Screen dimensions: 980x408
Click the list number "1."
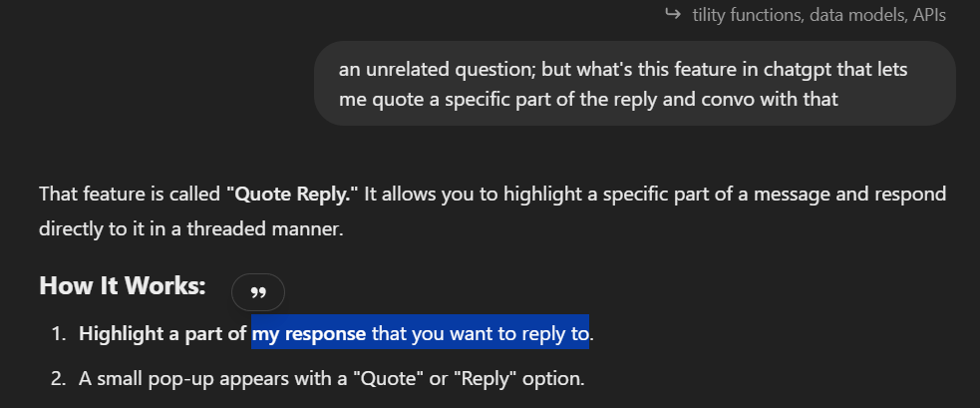(59, 333)
